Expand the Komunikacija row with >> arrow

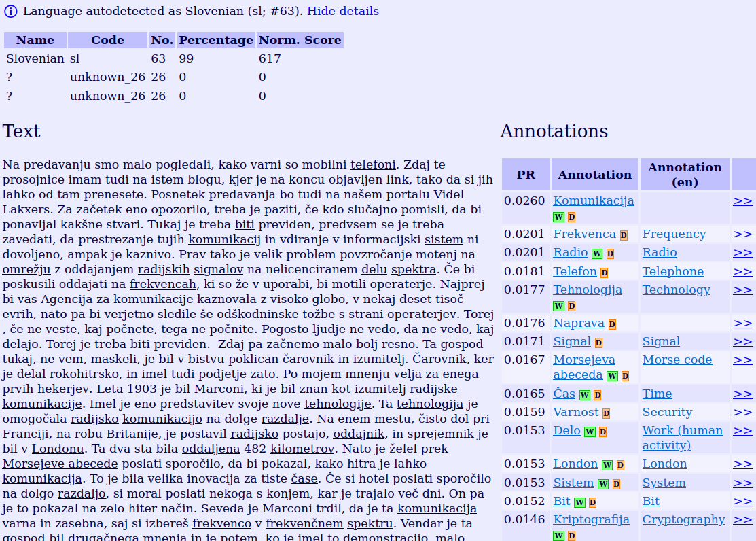(x=742, y=200)
